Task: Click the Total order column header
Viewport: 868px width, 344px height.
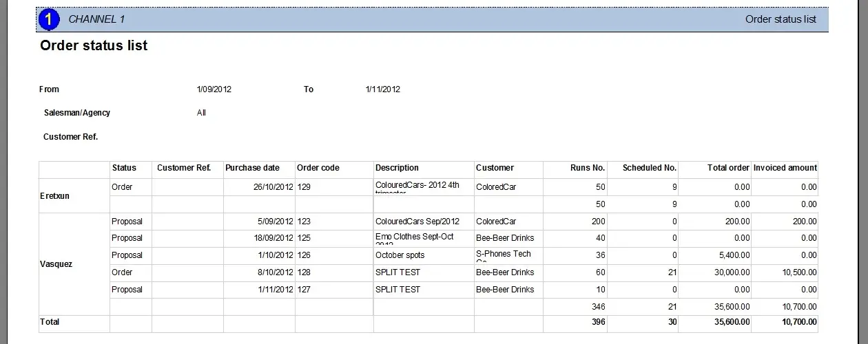Action: (727, 168)
